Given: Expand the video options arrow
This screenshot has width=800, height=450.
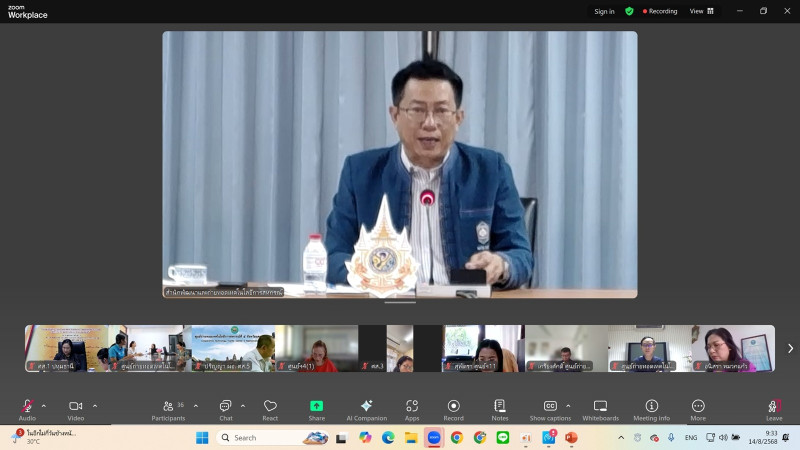Looking at the screenshot, I should (x=95, y=405).
